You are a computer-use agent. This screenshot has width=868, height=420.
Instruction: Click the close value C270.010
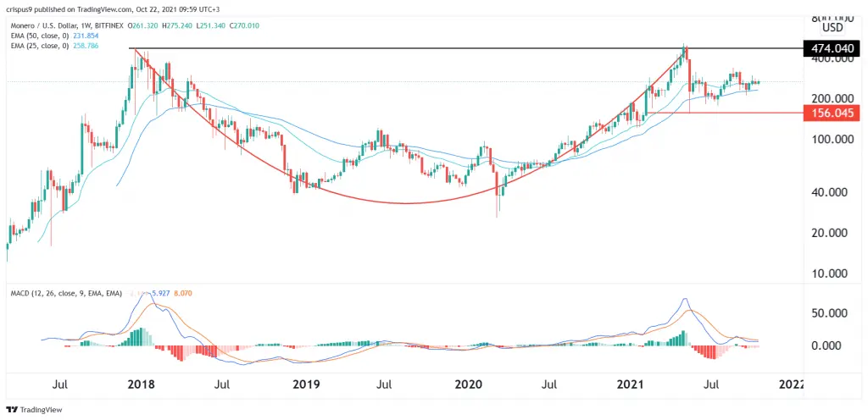point(245,26)
